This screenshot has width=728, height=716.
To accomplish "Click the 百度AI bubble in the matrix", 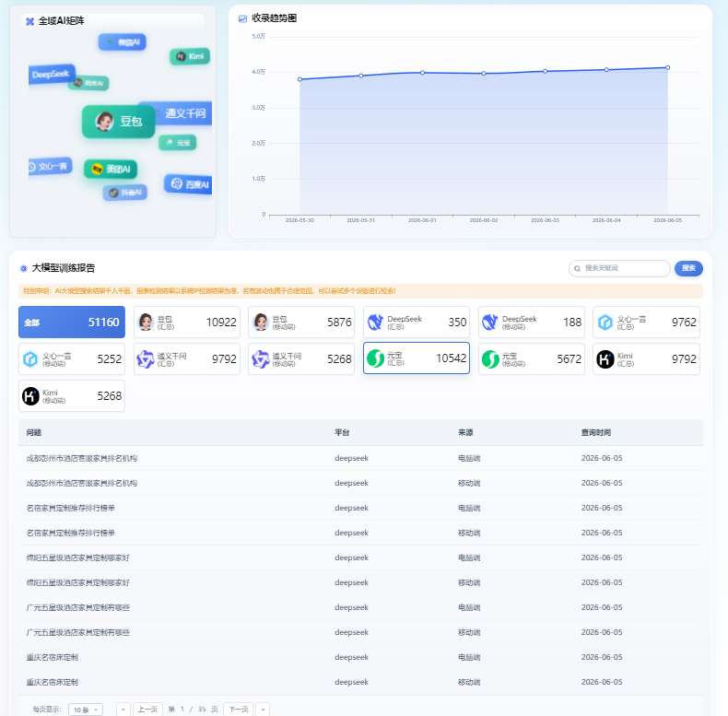I will (x=189, y=184).
